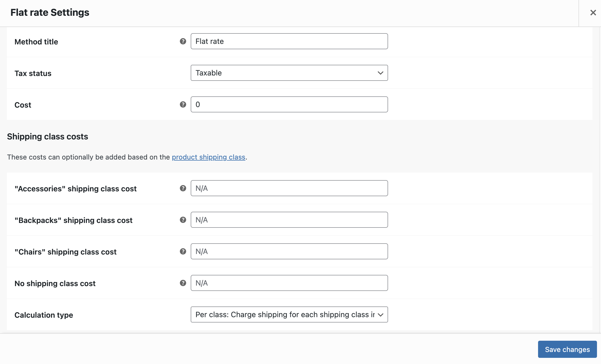Image resolution: width=601 pixels, height=364 pixels.
Task: Click the help icon next to No shipping class cost
Action: (x=183, y=283)
